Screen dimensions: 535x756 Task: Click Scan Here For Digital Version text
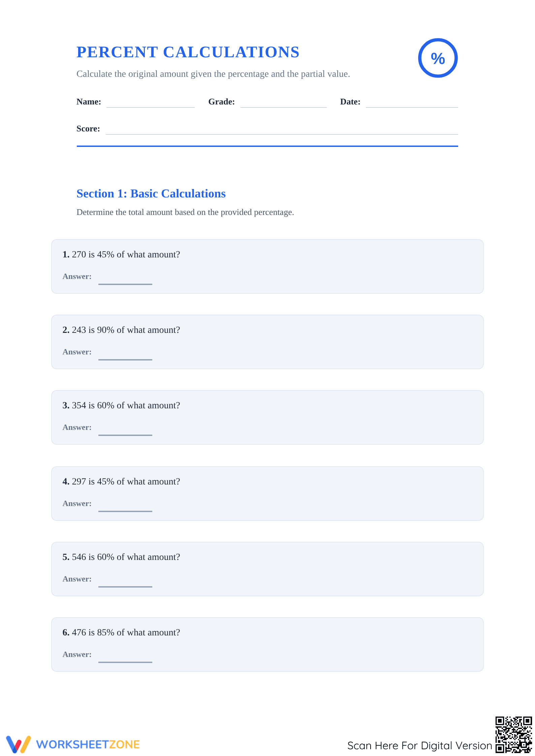point(420,746)
